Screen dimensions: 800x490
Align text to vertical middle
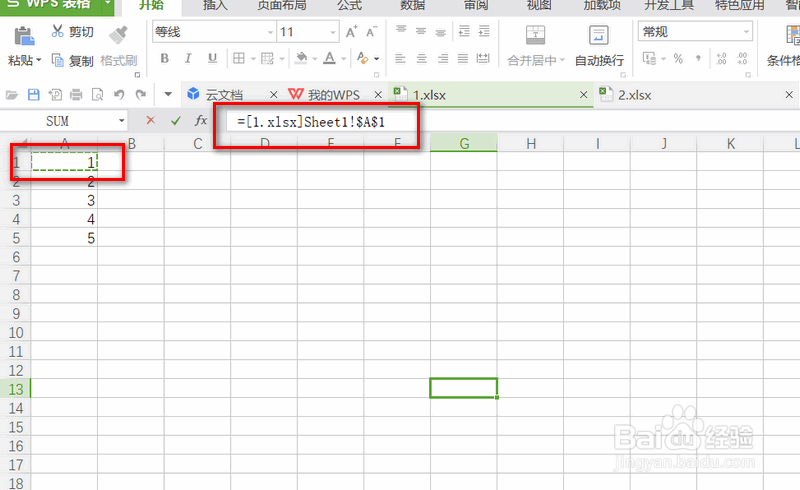pyautogui.click(x=421, y=32)
